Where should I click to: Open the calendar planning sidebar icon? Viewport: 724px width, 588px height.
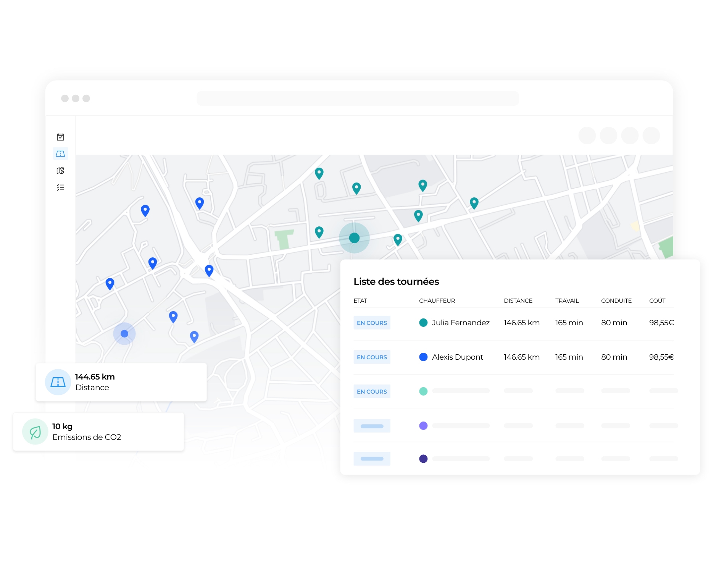60,137
